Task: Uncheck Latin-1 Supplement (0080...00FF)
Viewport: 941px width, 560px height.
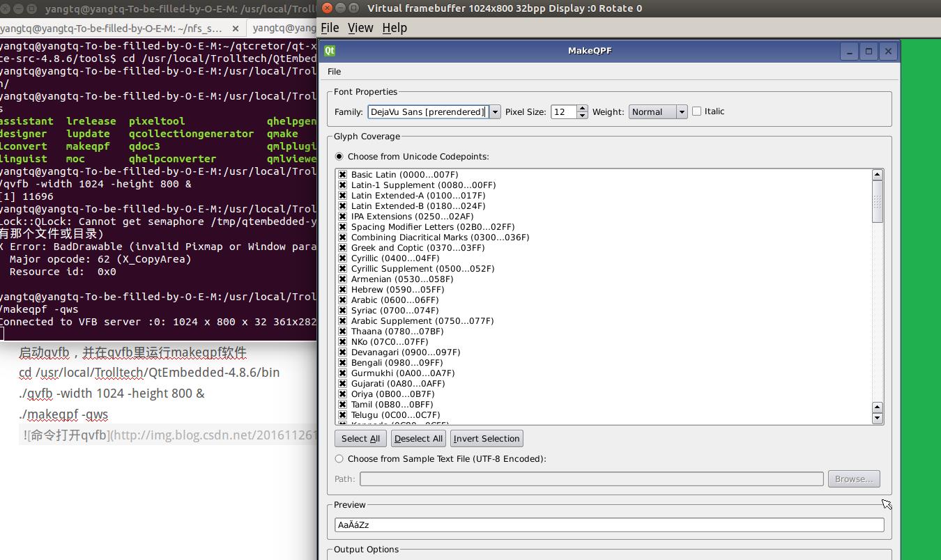Action: (x=342, y=185)
